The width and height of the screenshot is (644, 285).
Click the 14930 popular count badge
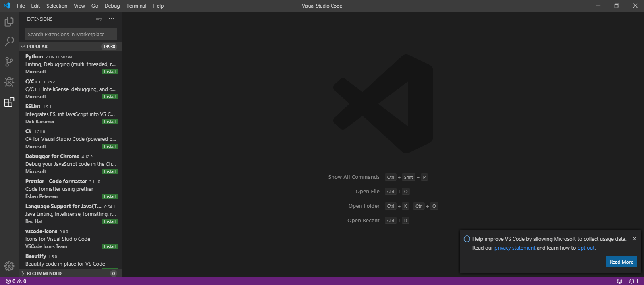click(109, 47)
